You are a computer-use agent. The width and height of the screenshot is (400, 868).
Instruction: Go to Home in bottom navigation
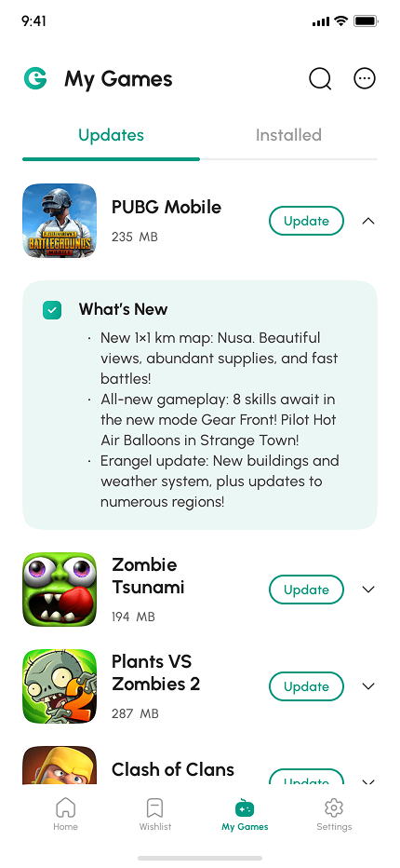tap(65, 815)
